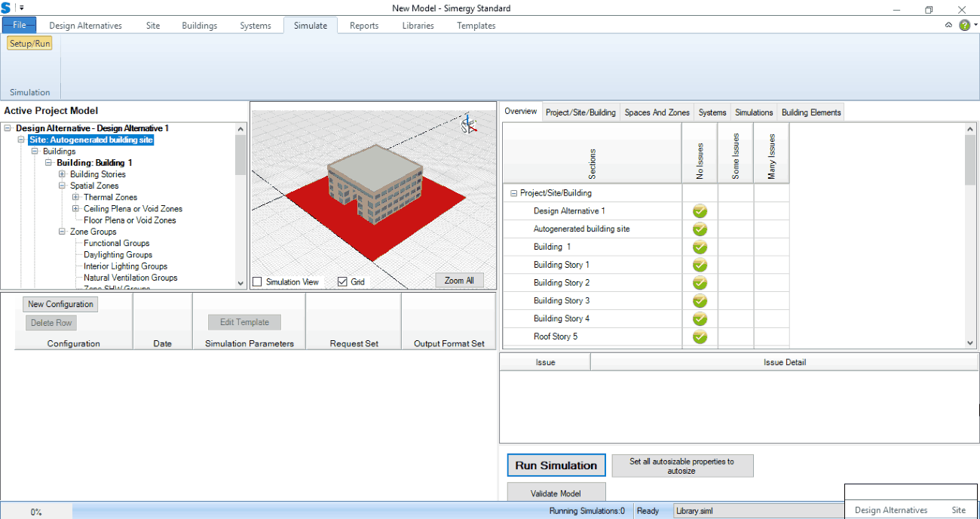Click Set all autosizable properties to autosize
The width and height of the screenshot is (980, 519).
681,465
